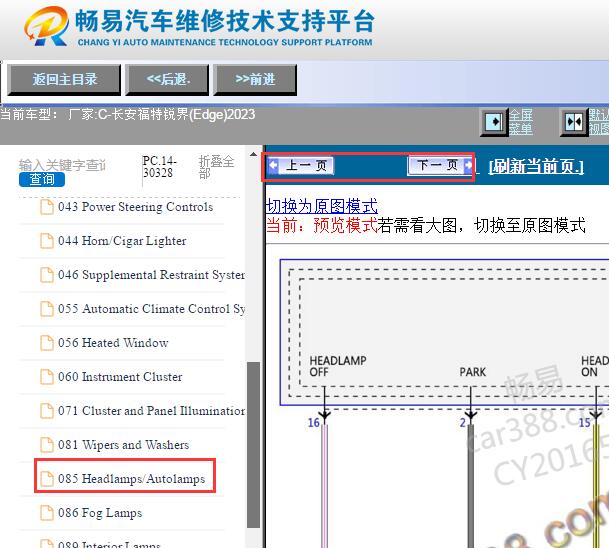Open 044 Horn/Cigar Lighter

coord(122,241)
